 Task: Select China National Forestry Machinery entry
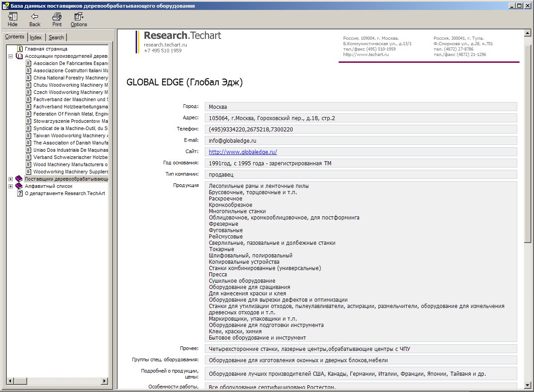(71, 78)
